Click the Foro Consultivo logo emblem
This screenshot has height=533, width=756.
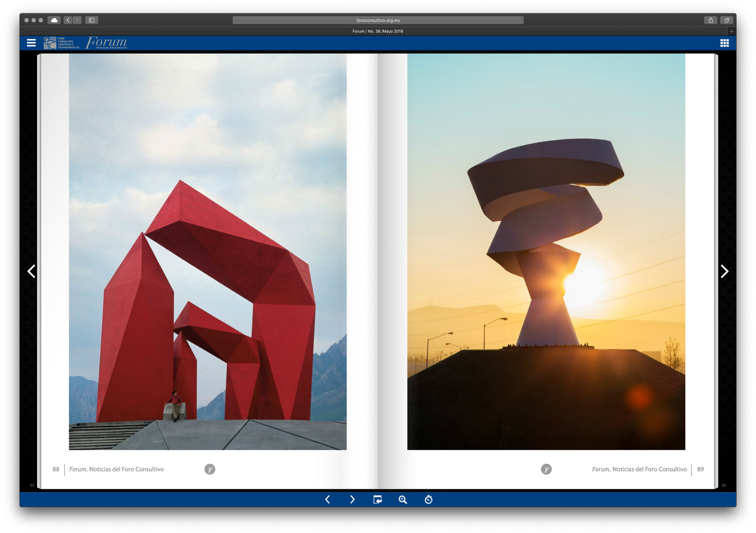point(50,43)
